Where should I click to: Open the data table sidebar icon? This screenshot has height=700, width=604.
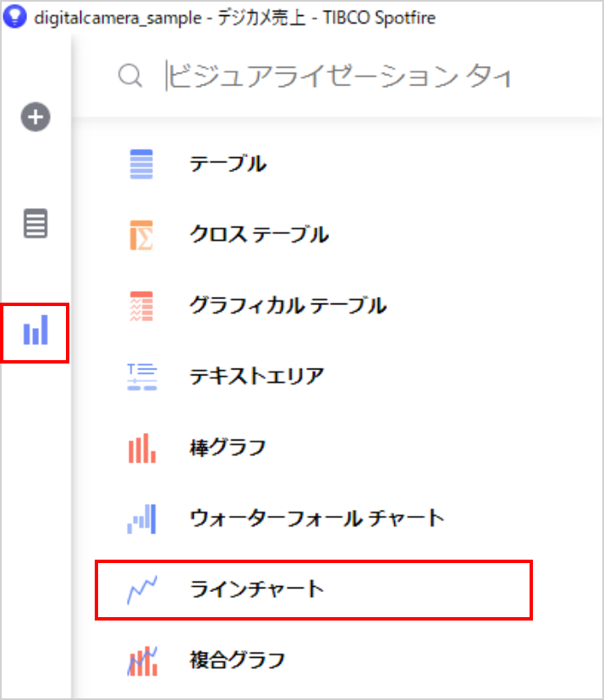(x=36, y=223)
